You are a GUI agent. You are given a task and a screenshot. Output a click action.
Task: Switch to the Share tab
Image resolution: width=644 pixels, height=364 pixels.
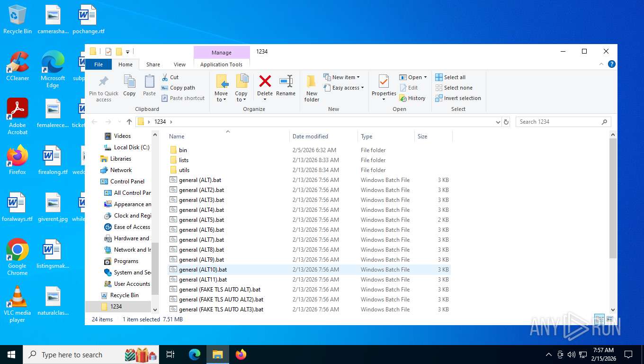[x=153, y=64]
